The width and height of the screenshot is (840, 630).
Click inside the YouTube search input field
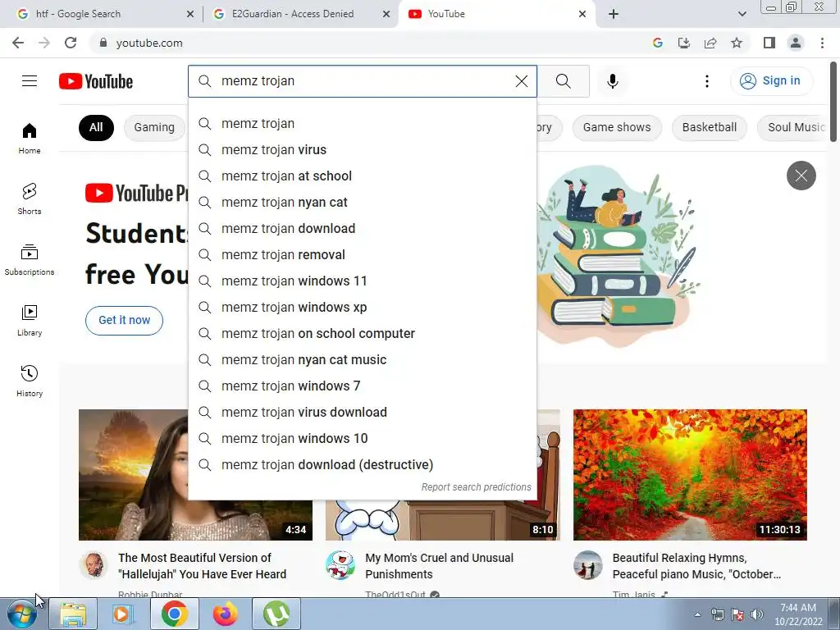pyautogui.click(x=364, y=81)
